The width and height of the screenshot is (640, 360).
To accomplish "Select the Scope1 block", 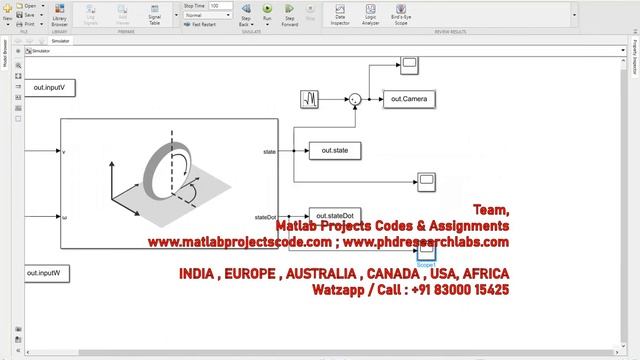I will pos(427,251).
